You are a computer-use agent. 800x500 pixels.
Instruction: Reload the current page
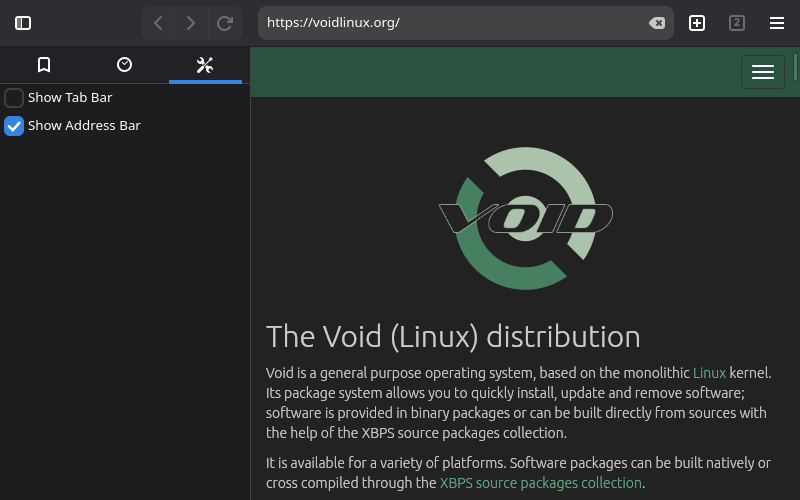coord(225,23)
